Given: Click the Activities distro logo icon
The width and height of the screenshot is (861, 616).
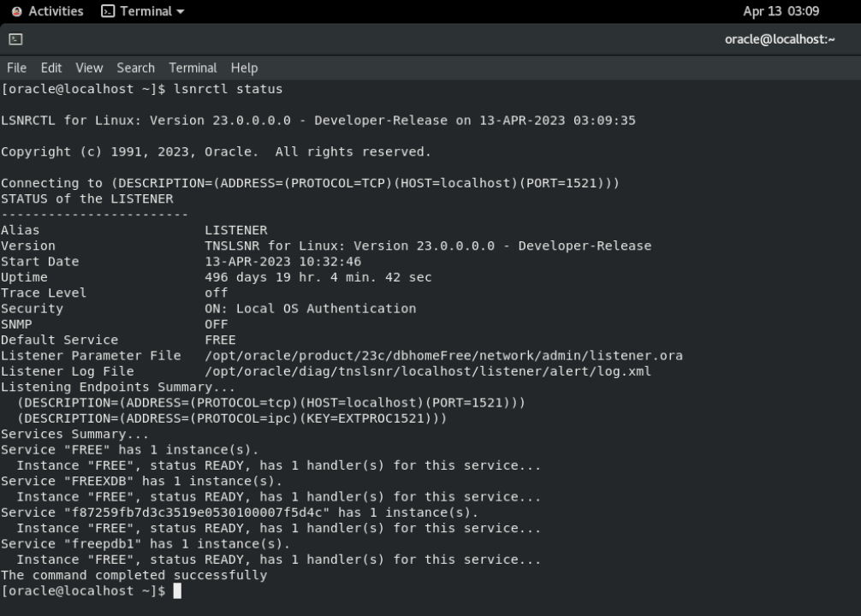Looking at the screenshot, I should (17, 11).
